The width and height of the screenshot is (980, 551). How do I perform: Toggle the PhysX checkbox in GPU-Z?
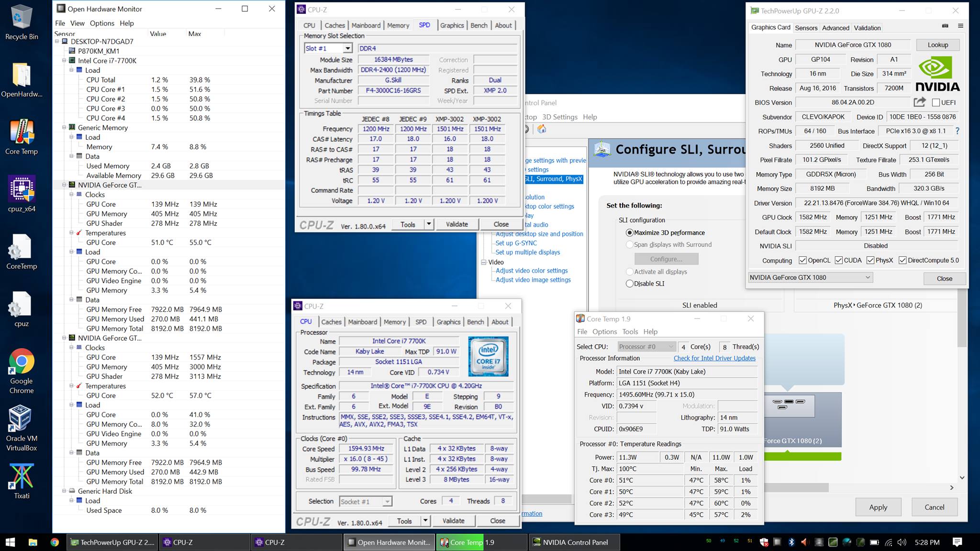click(870, 260)
